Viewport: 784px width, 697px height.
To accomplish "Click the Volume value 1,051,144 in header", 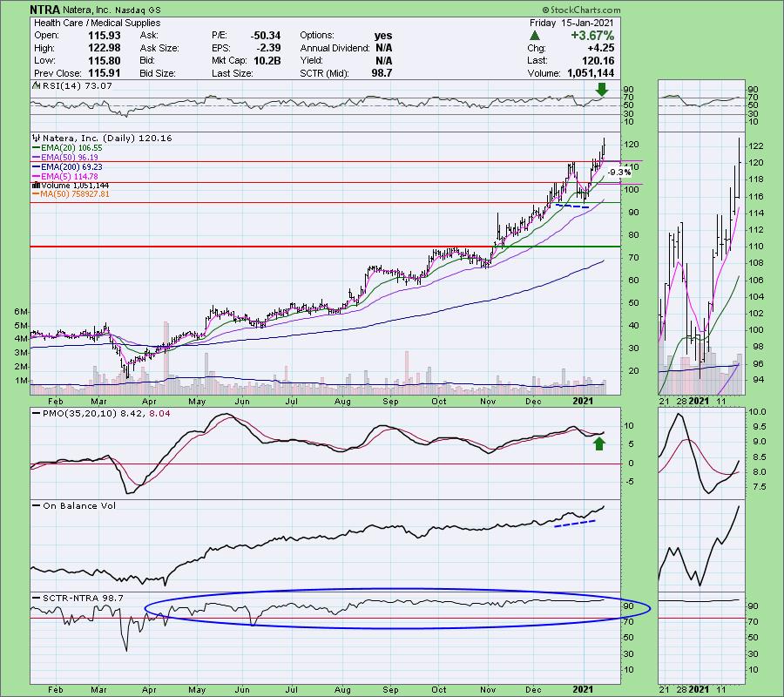I will pos(591,73).
